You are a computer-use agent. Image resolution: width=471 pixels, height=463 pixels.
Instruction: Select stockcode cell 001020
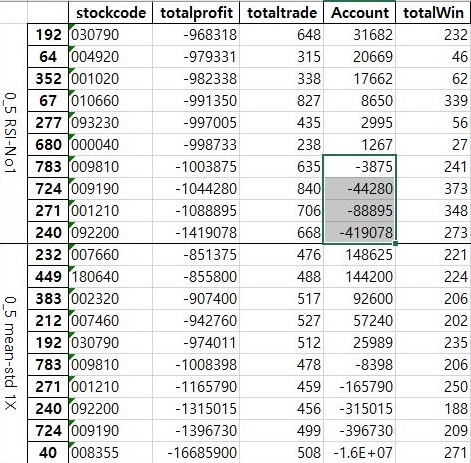110,79
